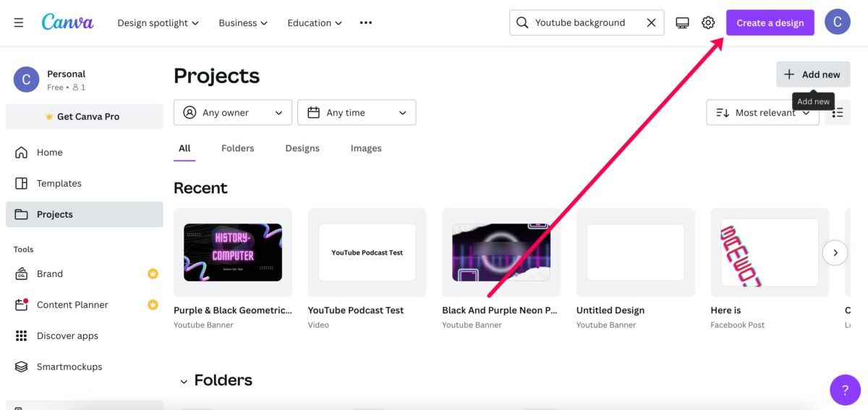Image resolution: width=868 pixels, height=410 pixels.
Task: Expand Education menu
Action: pyautogui.click(x=315, y=23)
